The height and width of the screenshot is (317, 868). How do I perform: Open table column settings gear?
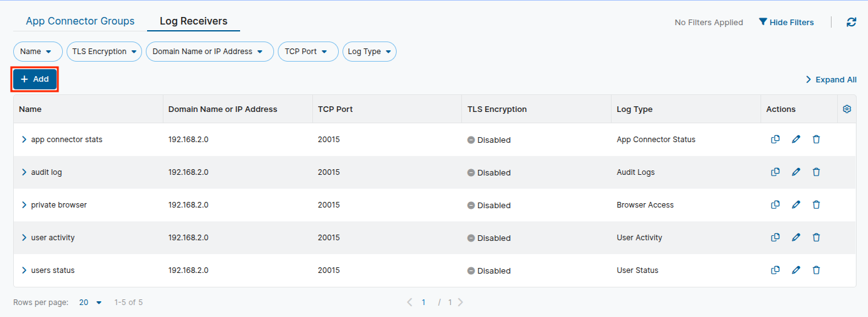pos(847,109)
